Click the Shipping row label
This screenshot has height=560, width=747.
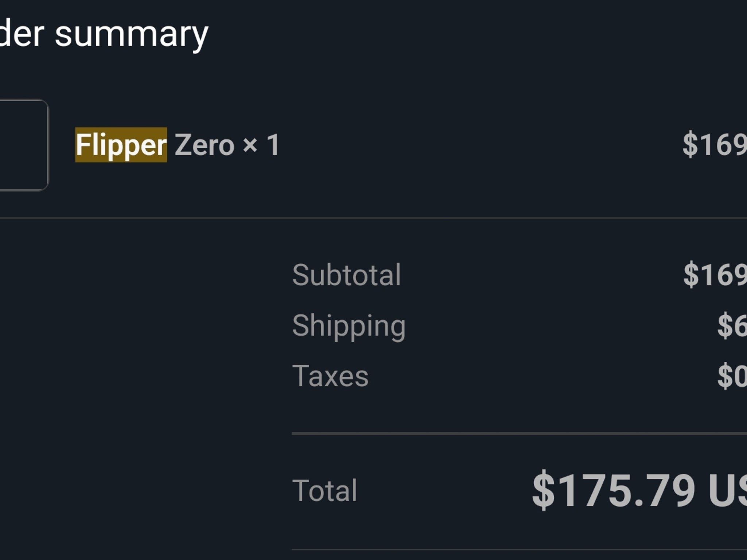pyautogui.click(x=348, y=326)
